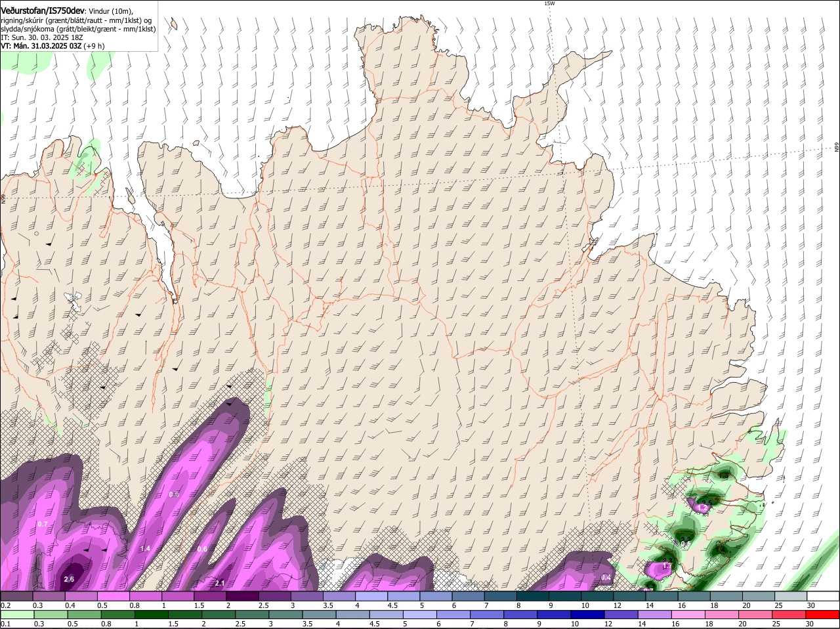Click the upper legend swatch labeled 0.3
840x629 pixels.
coord(49,596)
